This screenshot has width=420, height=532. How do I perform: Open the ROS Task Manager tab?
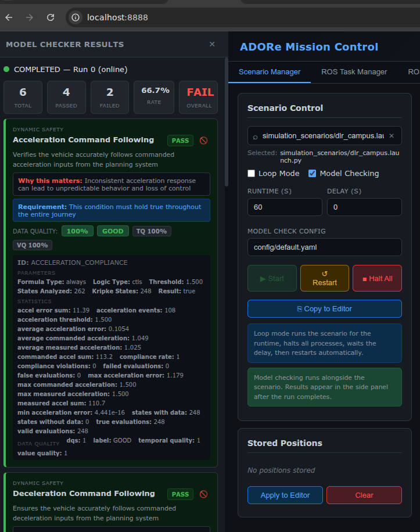(x=354, y=72)
